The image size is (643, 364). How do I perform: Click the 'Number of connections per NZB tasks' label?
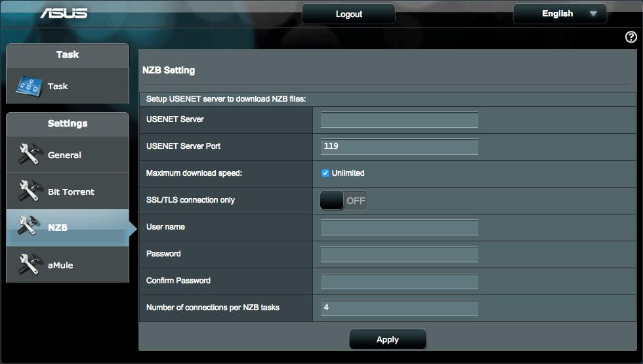click(213, 308)
